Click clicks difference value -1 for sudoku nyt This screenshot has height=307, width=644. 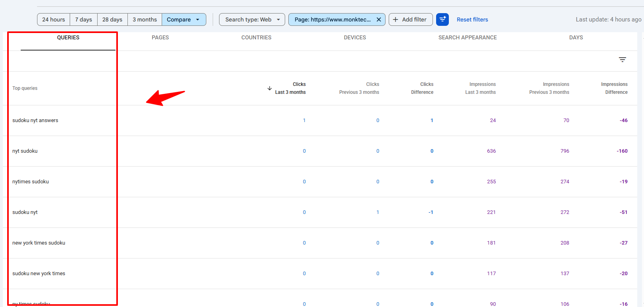431,212
